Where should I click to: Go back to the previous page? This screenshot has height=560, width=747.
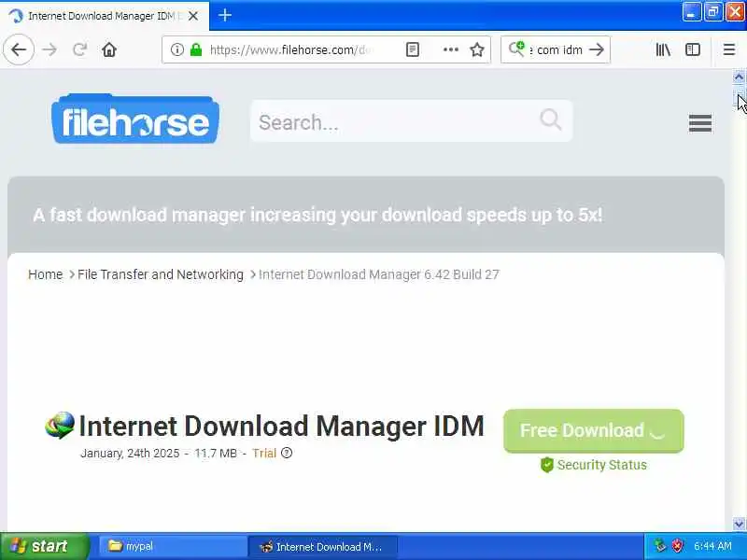point(19,49)
